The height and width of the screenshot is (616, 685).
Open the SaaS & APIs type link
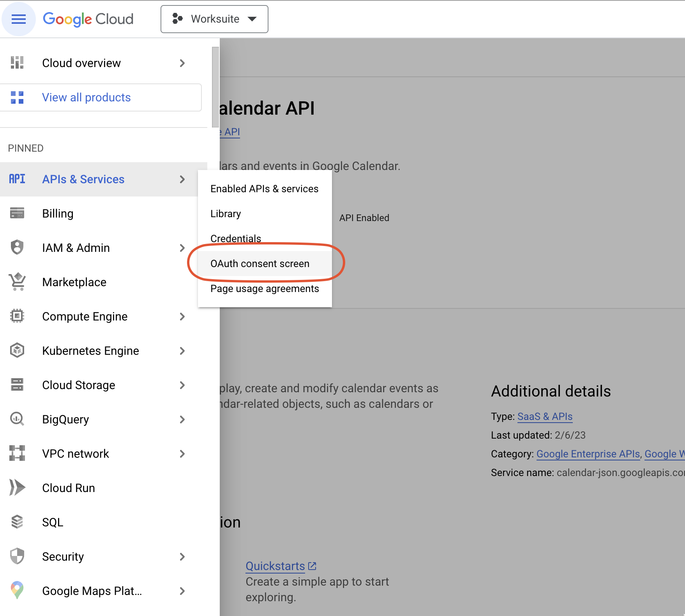click(x=545, y=416)
